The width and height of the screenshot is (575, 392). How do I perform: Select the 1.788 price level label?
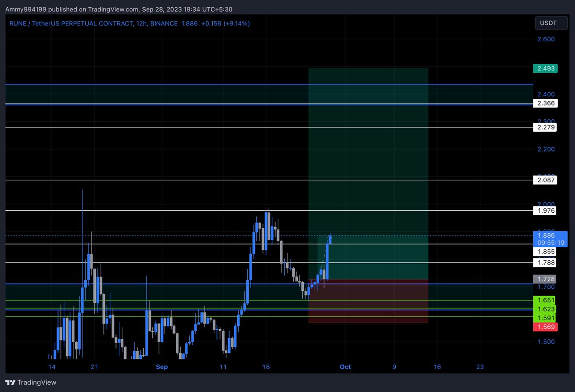click(x=546, y=262)
